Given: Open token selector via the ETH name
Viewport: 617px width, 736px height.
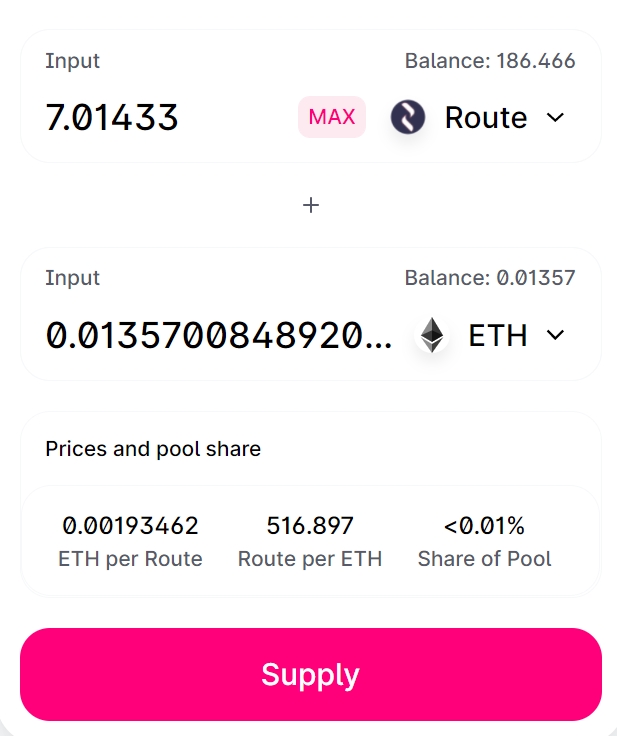Looking at the screenshot, I should tap(497, 335).
